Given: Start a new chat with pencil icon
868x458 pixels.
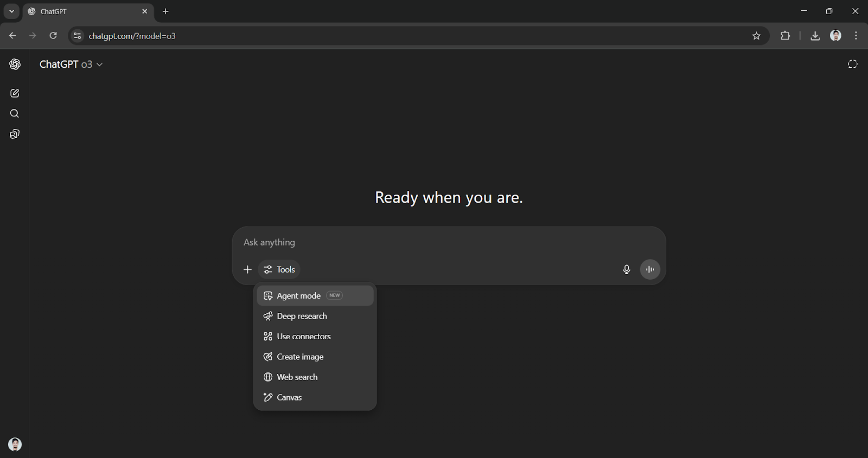Looking at the screenshot, I should 15,93.
